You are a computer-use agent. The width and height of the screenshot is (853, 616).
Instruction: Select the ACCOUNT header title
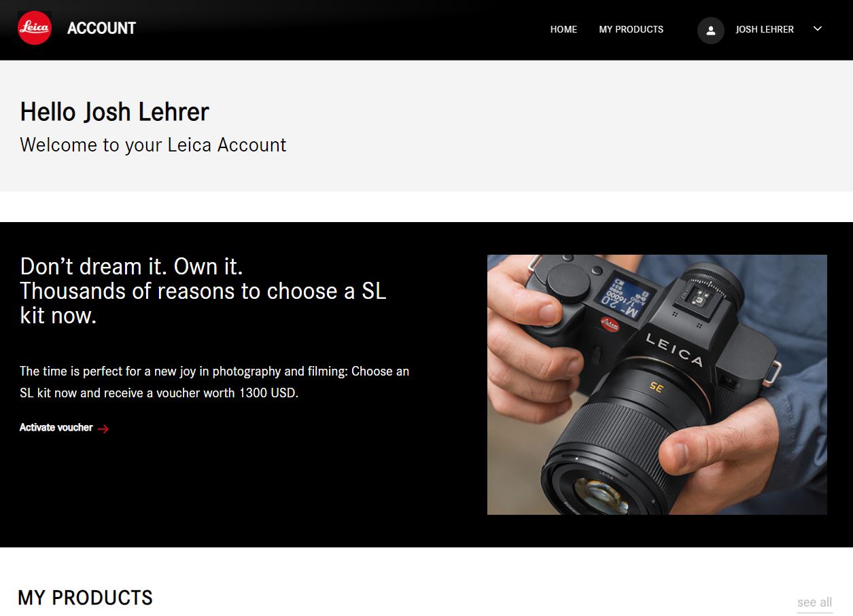101,29
